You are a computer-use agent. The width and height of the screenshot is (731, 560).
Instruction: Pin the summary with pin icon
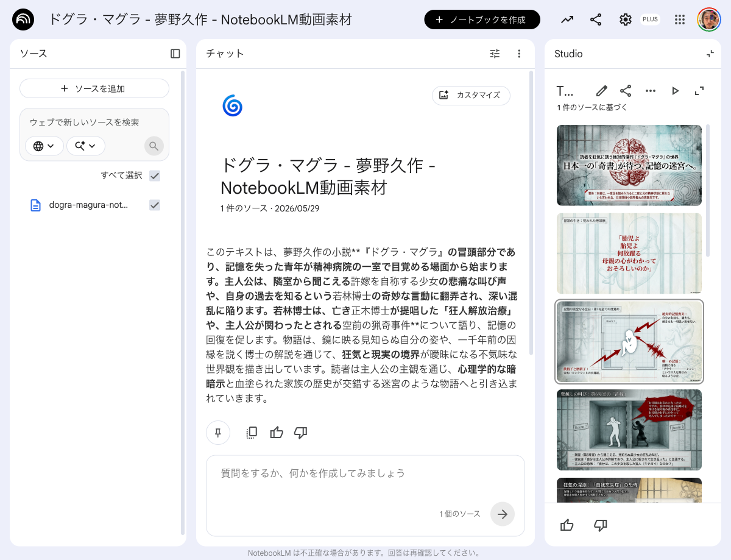coord(217,433)
